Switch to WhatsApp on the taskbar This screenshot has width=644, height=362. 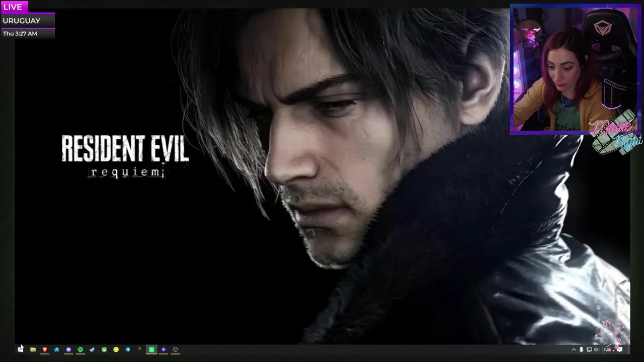[x=151, y=349]
